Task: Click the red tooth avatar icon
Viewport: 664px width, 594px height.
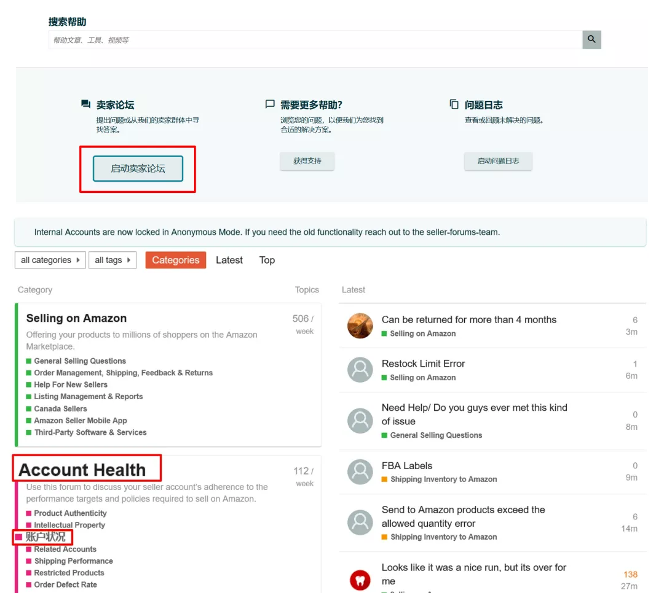Action: 360,580
